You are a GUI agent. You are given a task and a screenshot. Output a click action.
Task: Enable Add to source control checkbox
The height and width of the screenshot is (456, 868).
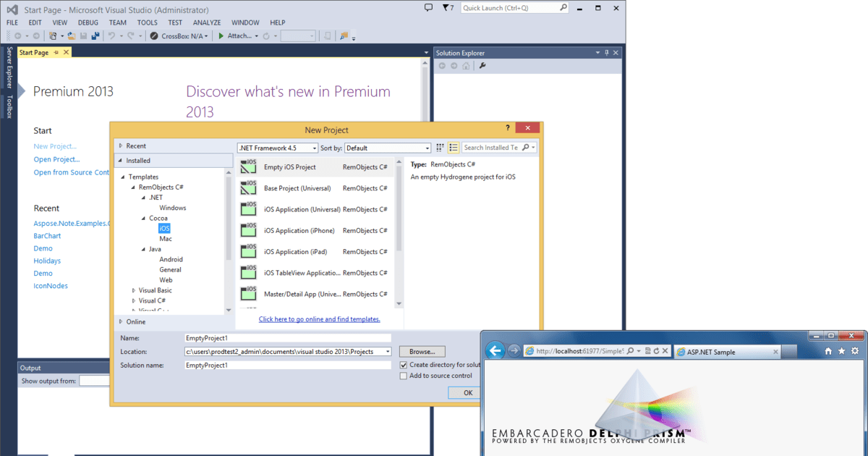click(x=404, y=376)
